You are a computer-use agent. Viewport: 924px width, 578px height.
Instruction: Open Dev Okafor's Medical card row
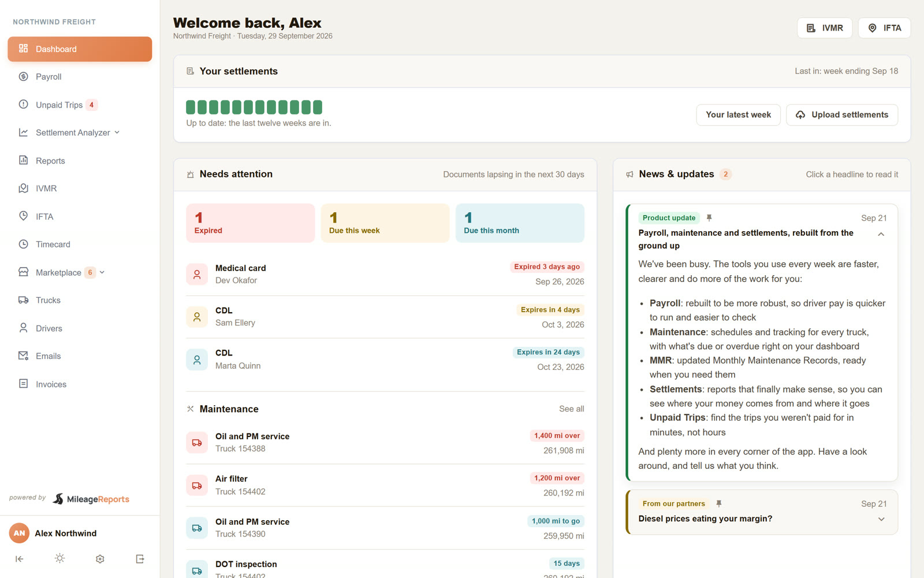click(385, 275)
